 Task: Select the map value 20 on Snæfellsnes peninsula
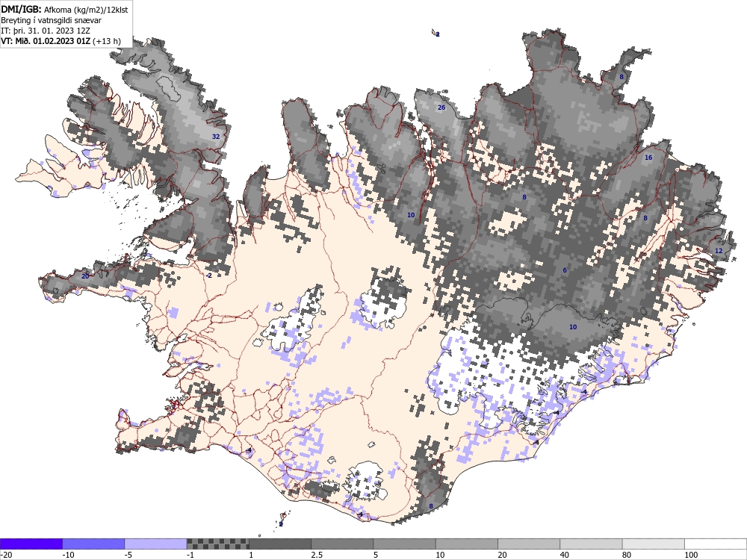85,276
